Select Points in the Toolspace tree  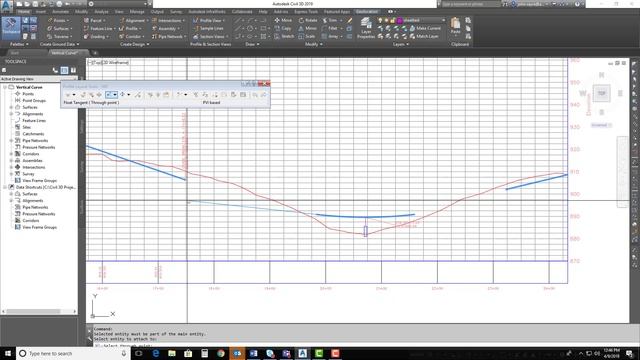(28, 94)
